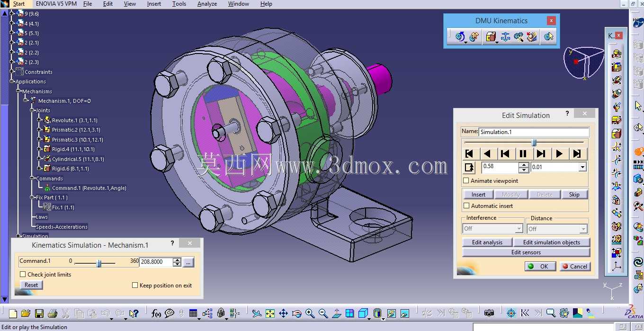Enable the Automatic insert checkbox
Image resolution: width=644 pixels, height=331 pixels.
point(466,206)
